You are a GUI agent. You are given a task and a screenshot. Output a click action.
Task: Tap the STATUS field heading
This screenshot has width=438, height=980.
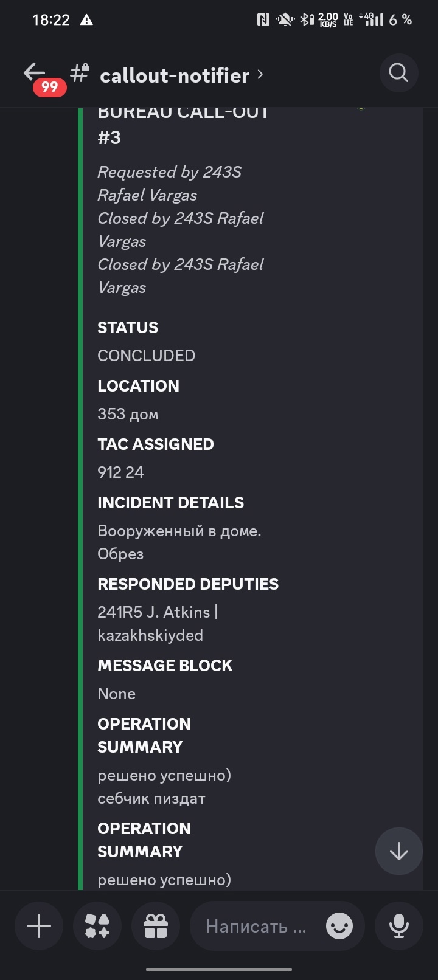pos(128,328)
